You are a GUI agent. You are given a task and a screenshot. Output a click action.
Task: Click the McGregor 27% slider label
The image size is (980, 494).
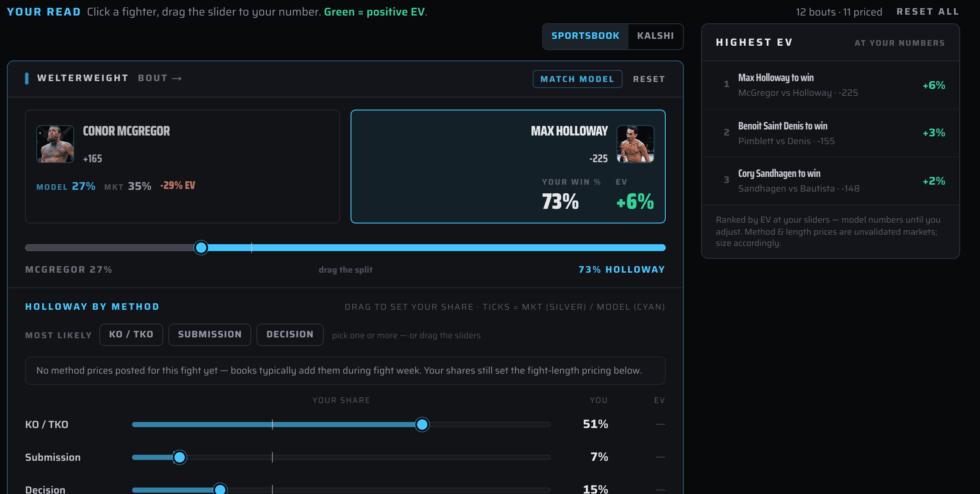69,270
